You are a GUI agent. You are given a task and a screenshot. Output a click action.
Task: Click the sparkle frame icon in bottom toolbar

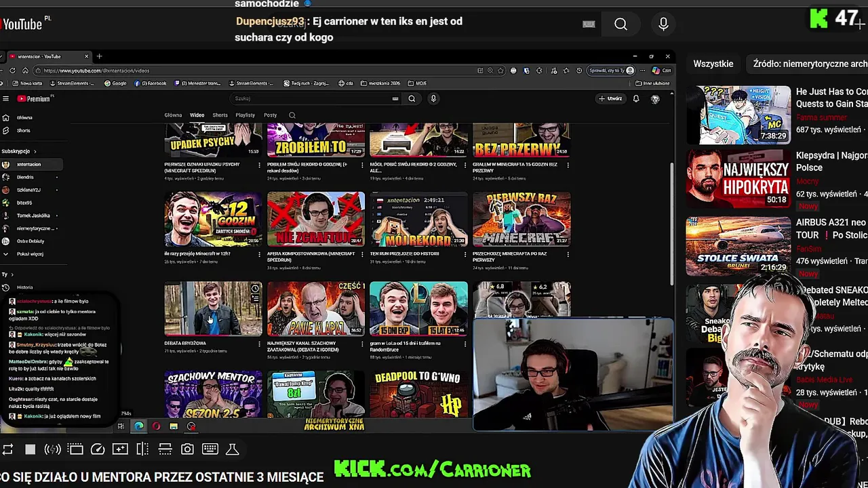(120, 449)
